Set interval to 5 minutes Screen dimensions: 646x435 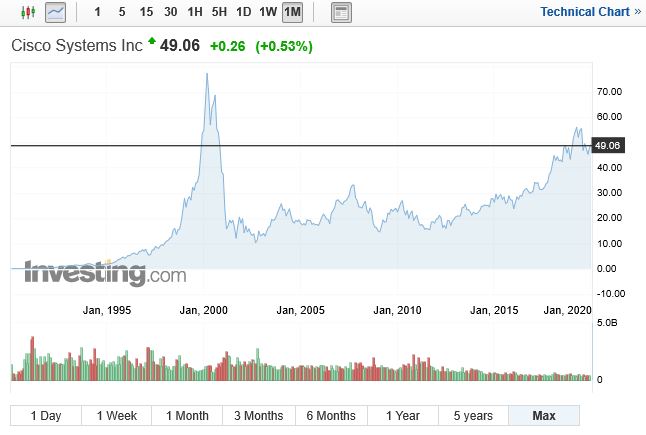pos(122,12)
